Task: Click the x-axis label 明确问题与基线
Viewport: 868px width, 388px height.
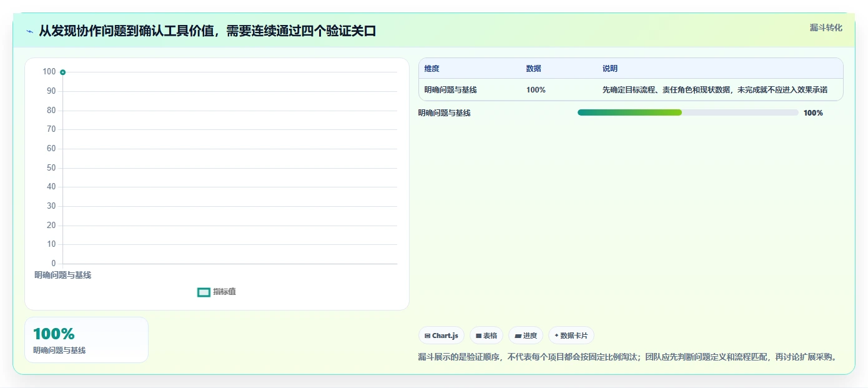Action: point(62,275)
